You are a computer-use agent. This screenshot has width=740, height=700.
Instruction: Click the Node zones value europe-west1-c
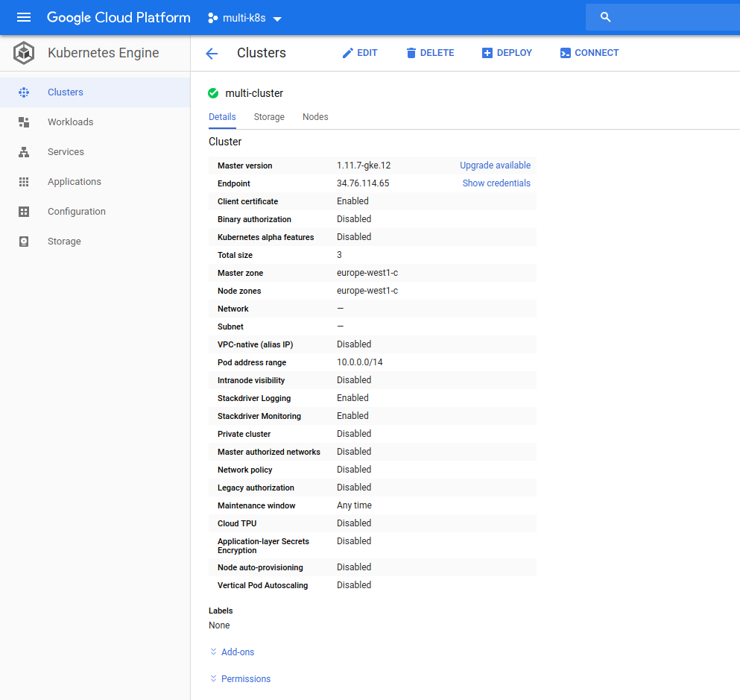367,291
